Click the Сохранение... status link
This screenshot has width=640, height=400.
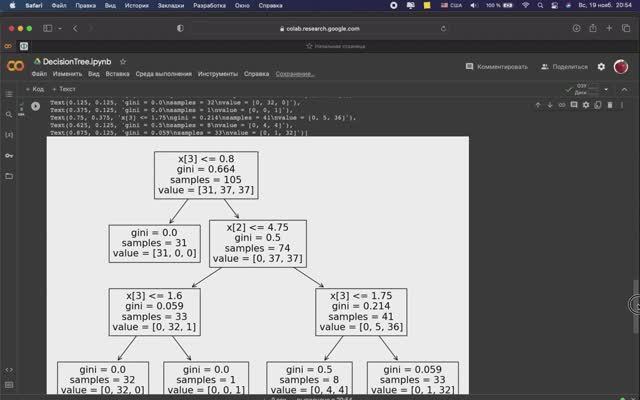tap(295, 74)
